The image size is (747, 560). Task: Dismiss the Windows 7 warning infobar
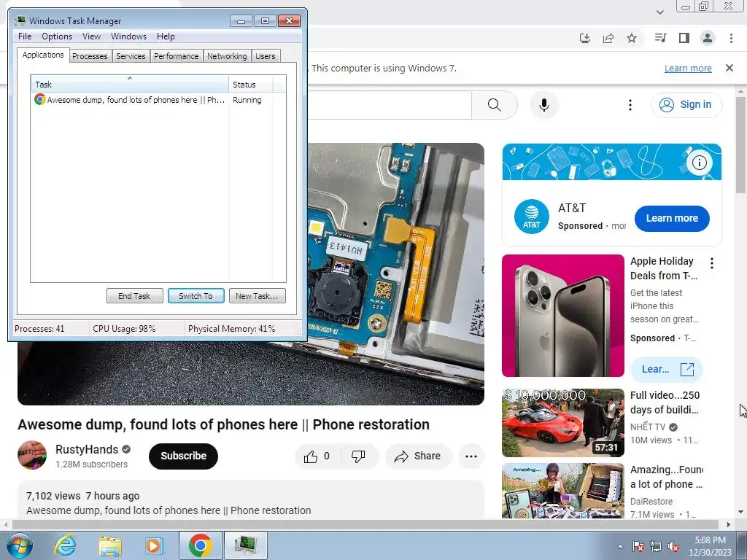click(x=729, y=68)
